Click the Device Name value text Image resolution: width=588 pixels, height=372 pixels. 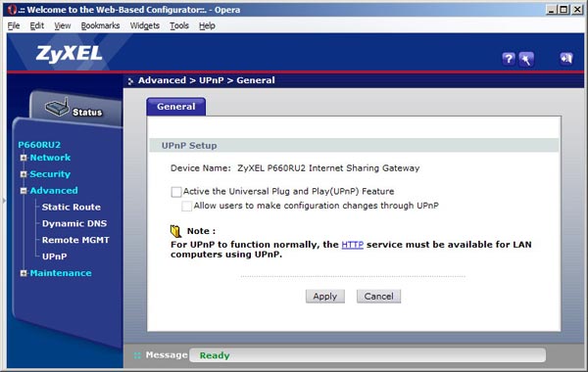click(328, 168)
